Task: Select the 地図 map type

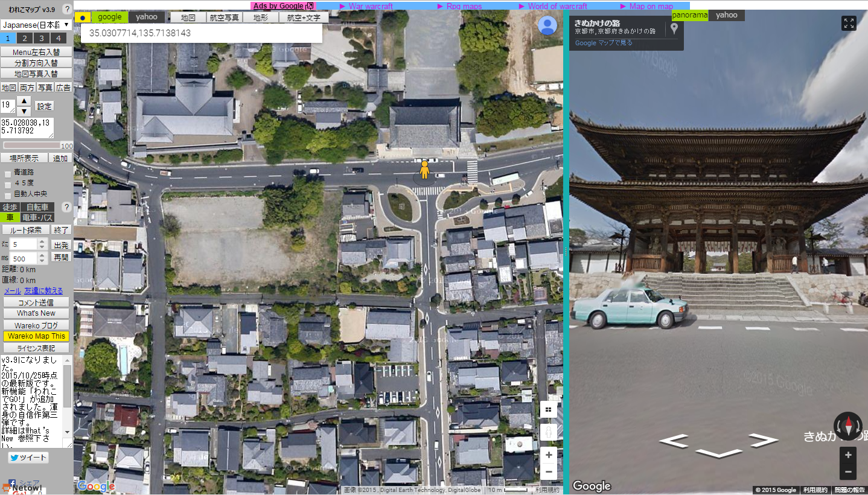Action: pos(188,18)
